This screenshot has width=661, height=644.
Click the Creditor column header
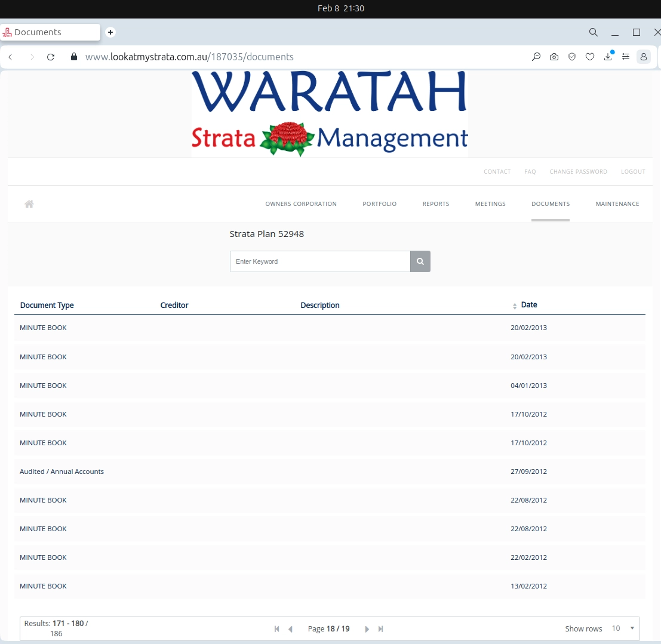(x=174, y=305)
